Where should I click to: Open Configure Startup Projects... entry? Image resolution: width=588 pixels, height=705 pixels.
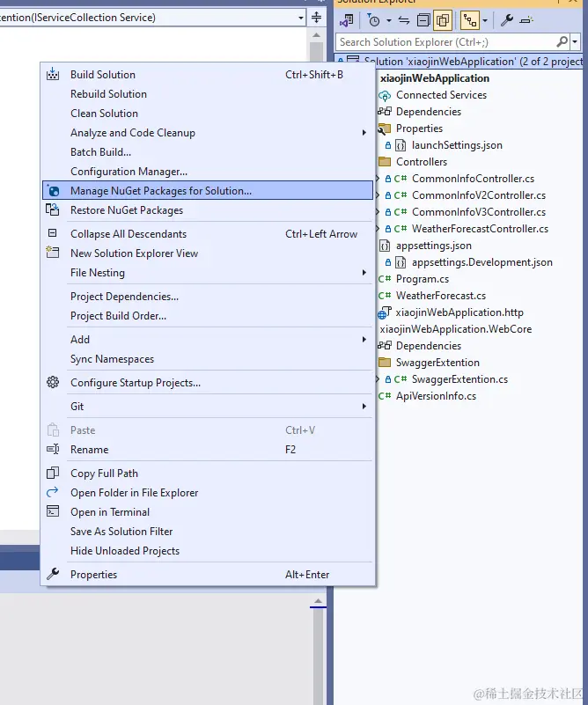[208, 383]
